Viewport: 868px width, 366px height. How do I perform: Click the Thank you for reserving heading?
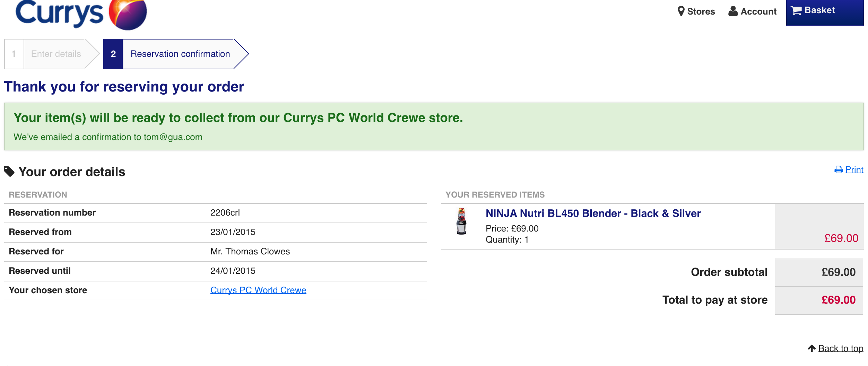pyautogui.click(x=124, y=87)
